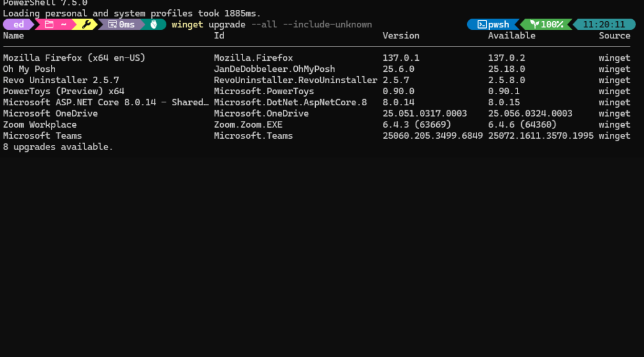Click the folder icon in the prompt
644x357 pixels.
[49, 25]
